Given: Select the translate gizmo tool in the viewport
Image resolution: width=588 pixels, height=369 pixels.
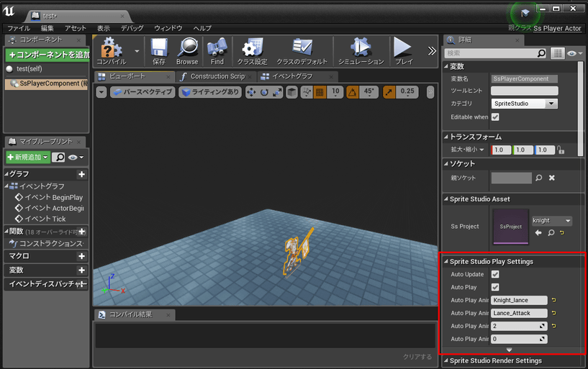Looking at the screenshot, I should (x=251, y=92).
